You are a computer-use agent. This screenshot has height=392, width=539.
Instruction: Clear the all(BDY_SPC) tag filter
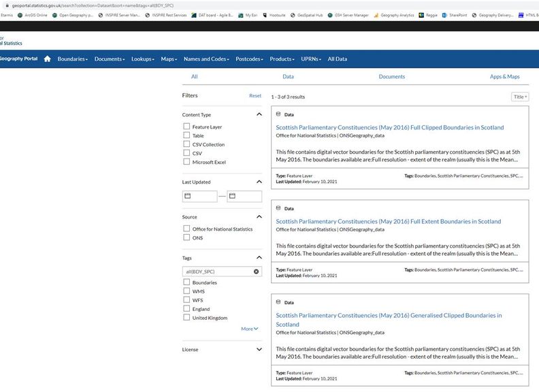click(x=256, y=272)
